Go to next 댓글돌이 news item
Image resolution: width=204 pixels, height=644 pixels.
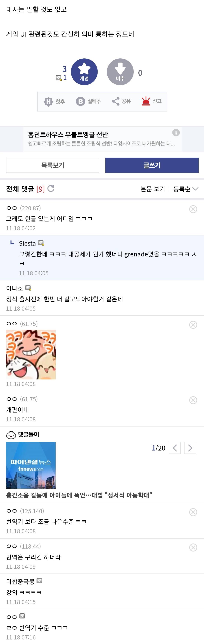pyautogui.click(x=190, y=448)
